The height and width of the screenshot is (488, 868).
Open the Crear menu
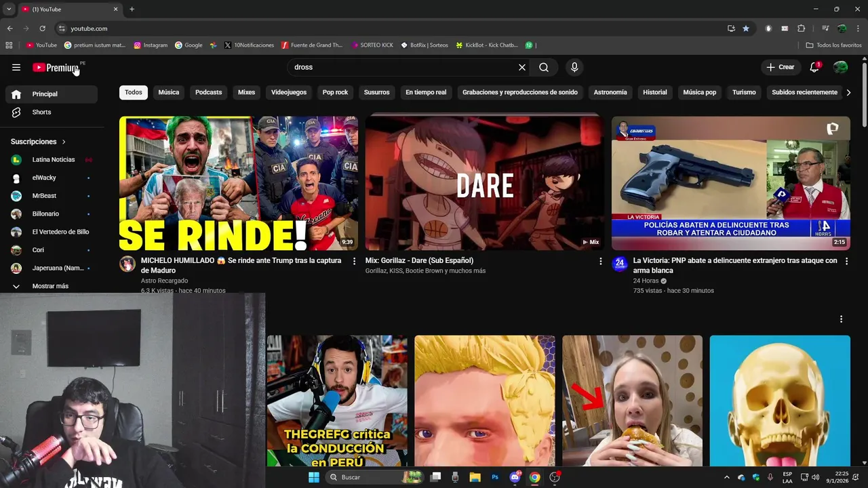[781, 67]
